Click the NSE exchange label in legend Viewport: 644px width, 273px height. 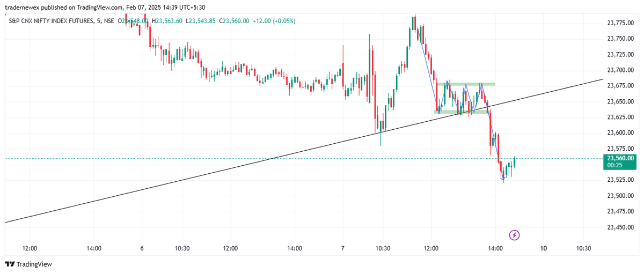coord(109,21)
